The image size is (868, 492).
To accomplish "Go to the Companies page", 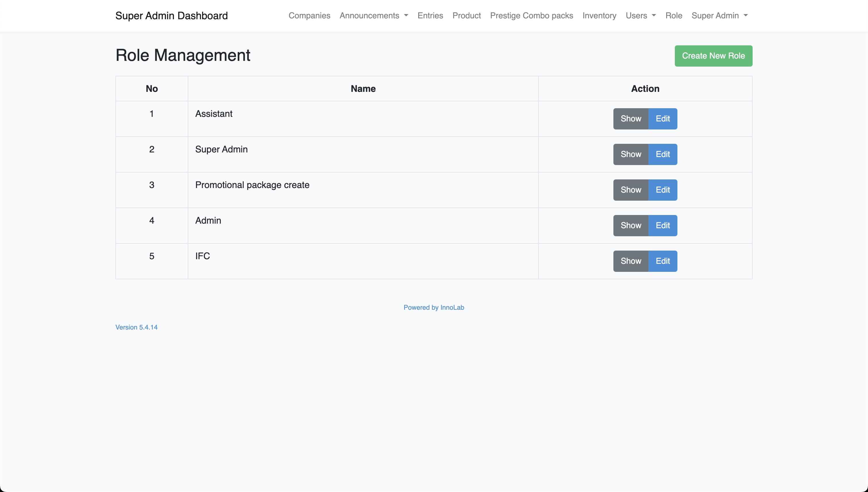I will 309,16.
